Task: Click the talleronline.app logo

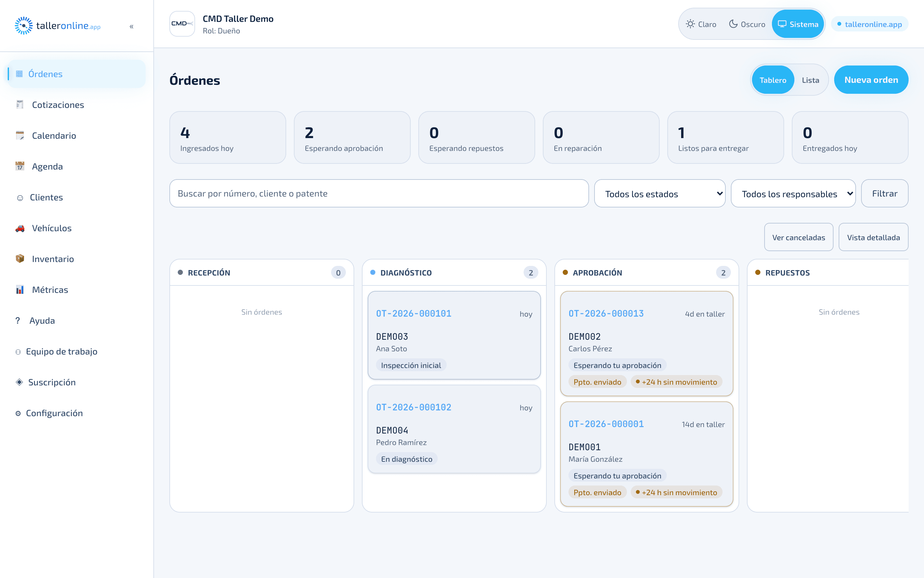Action: (x=58, y=26)
